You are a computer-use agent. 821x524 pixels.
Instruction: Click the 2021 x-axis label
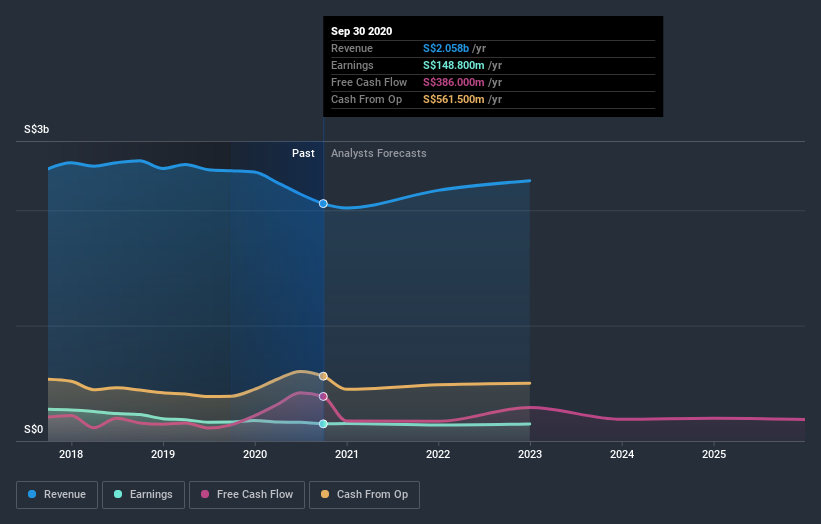click(x=347, y=454)
